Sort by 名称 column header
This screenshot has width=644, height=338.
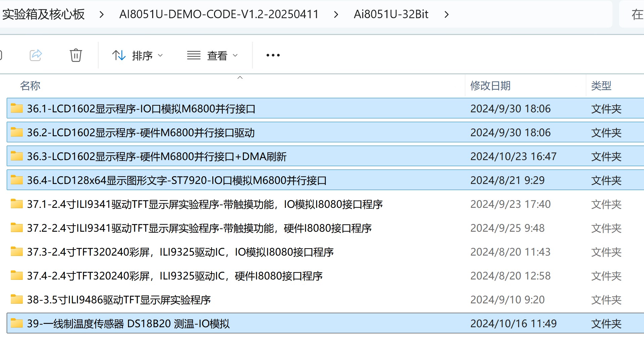coord(30,86)
